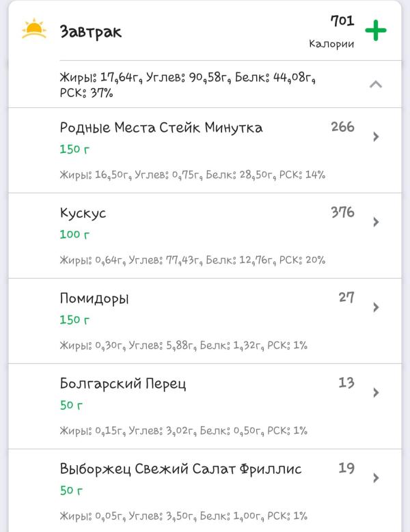Tap the 50 г bell pepper portion

(x=71, y=405)
